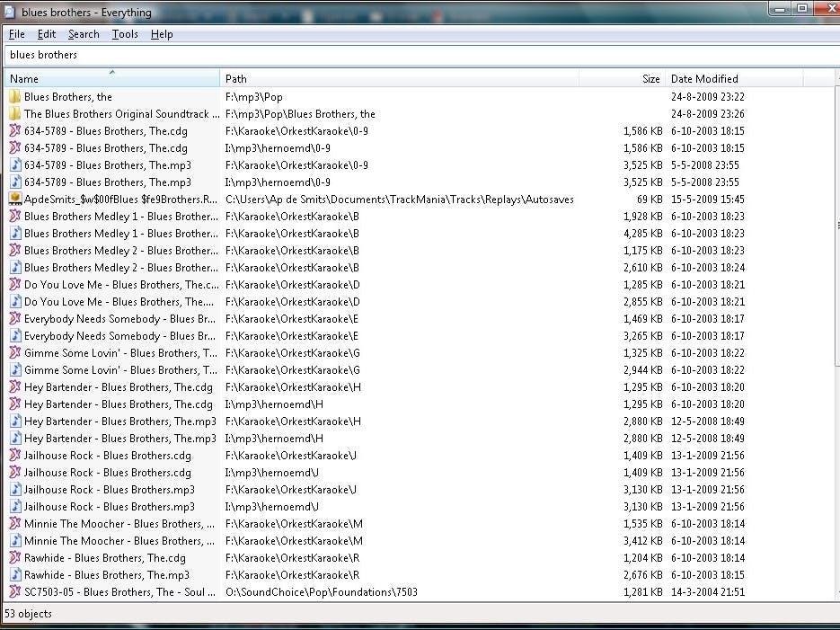Screen dimensions: 840x630
Task: Click path 'O:\SoundChoice\Pop\Foundations\7503'
Action: 322,592
